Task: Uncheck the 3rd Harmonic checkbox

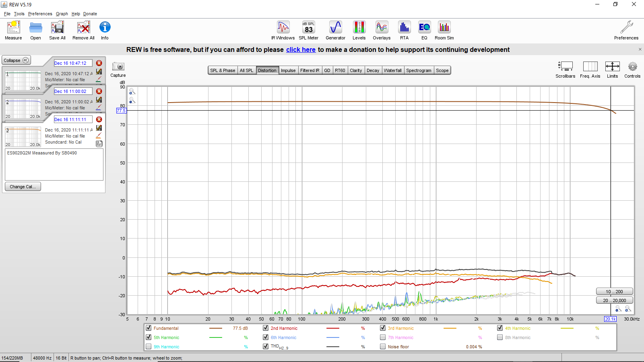Action: coord(383,328)
